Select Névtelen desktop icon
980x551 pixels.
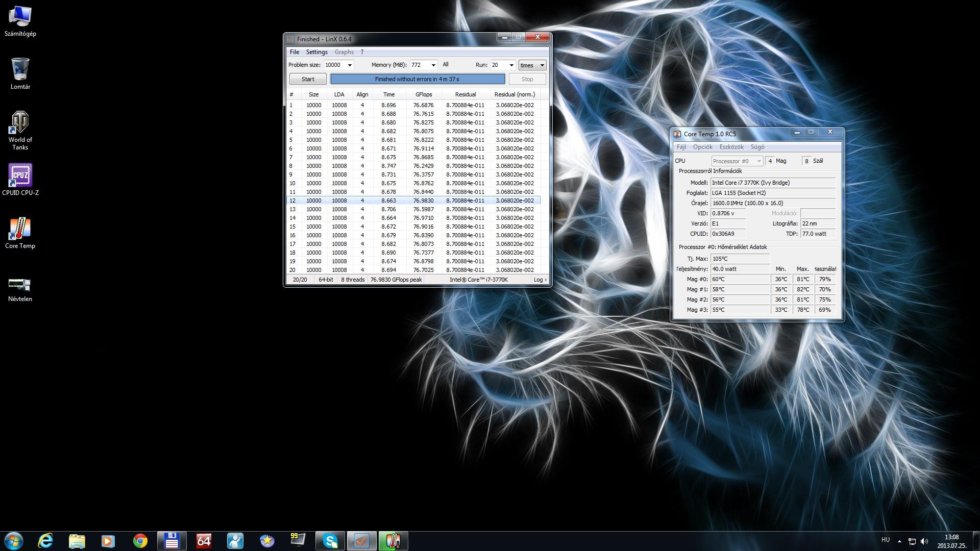[20, 290]
